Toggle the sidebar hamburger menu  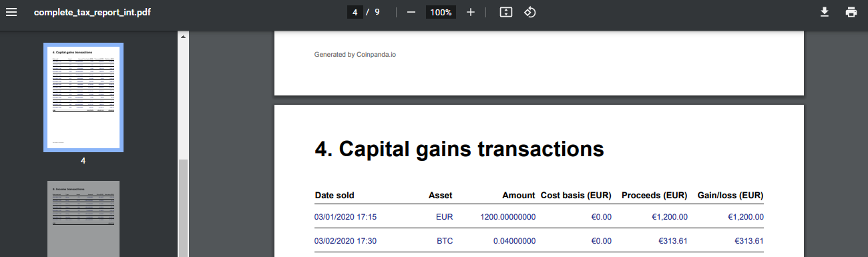[11, 12]
